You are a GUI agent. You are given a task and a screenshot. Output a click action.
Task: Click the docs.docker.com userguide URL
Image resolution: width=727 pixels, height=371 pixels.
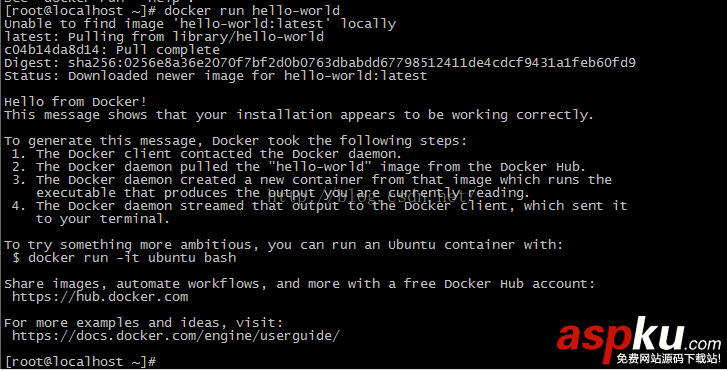pos(176,336)
